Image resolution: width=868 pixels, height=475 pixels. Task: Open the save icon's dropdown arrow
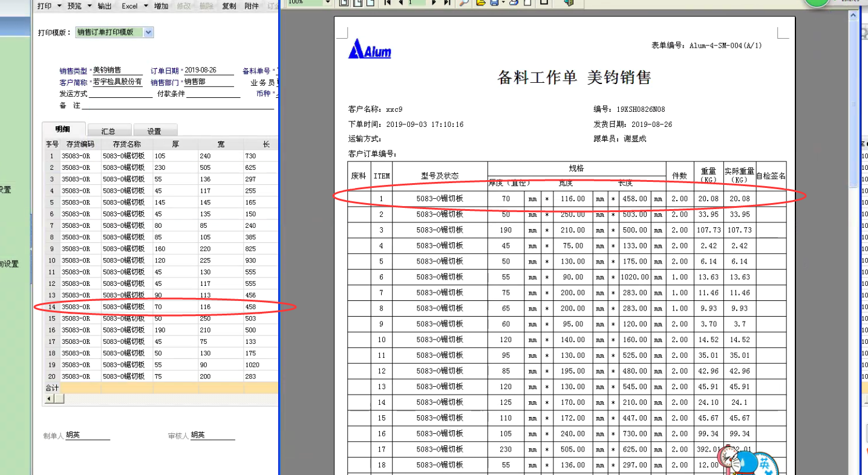(503, 3)
